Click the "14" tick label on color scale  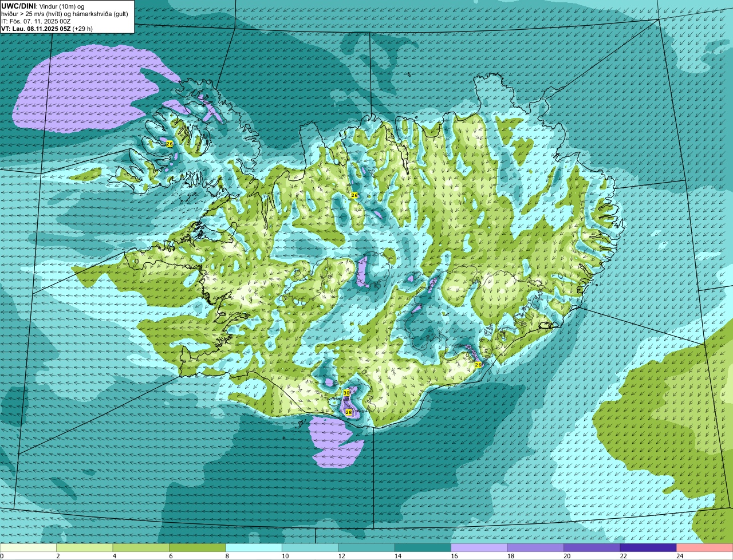coord(398,556)
